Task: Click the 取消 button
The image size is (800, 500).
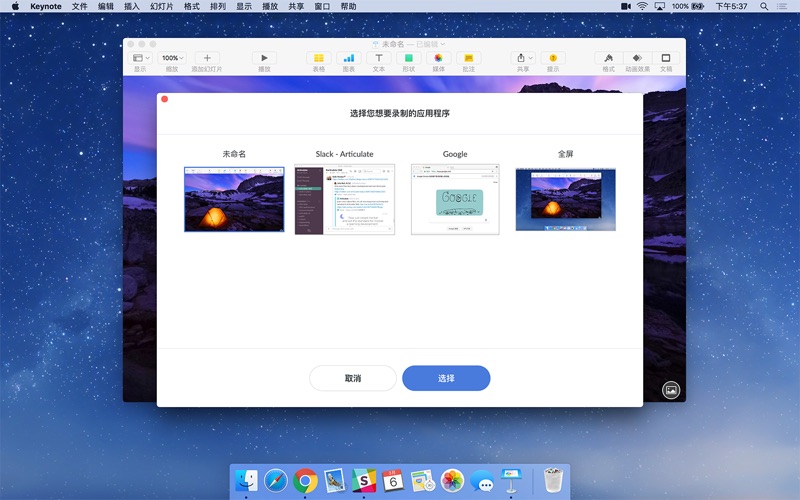Action: [x=353, y=378]
